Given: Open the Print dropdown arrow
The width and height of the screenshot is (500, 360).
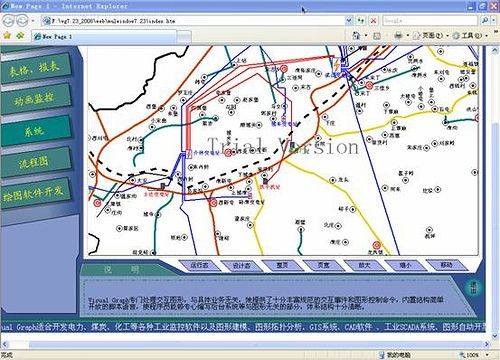Looking at the screenshot, I should click(407, 36).
